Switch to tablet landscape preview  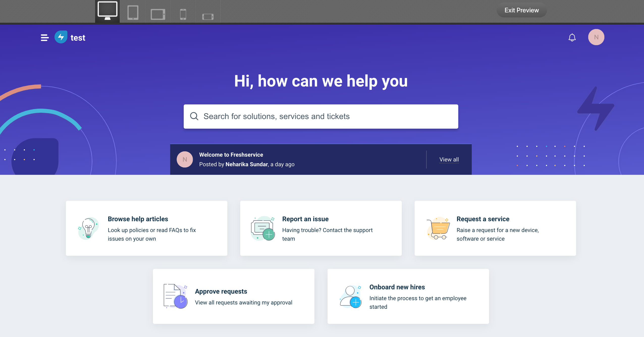(158, 14)
